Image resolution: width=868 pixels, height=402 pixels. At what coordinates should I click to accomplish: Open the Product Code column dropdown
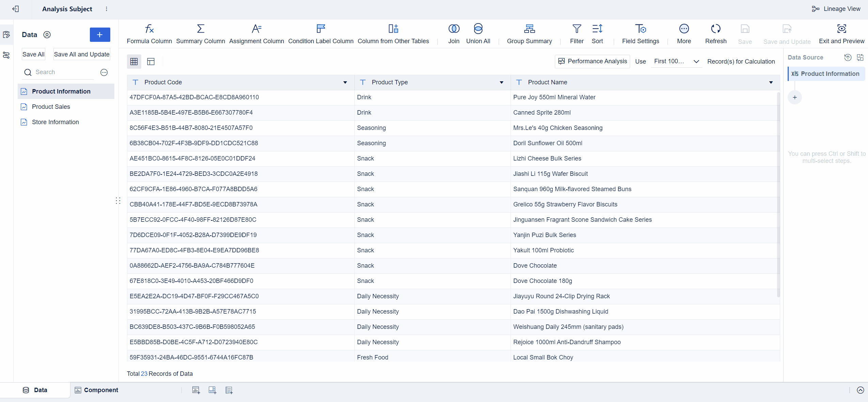(x=345, y=82)
